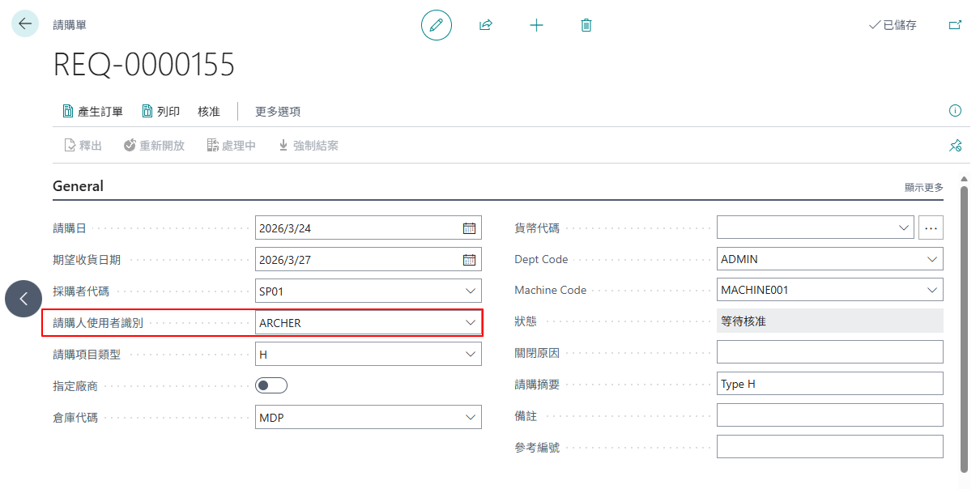Show the information circle icon panel
The width and height of the screenshot is (980, 489).
[x=955, y=111]
